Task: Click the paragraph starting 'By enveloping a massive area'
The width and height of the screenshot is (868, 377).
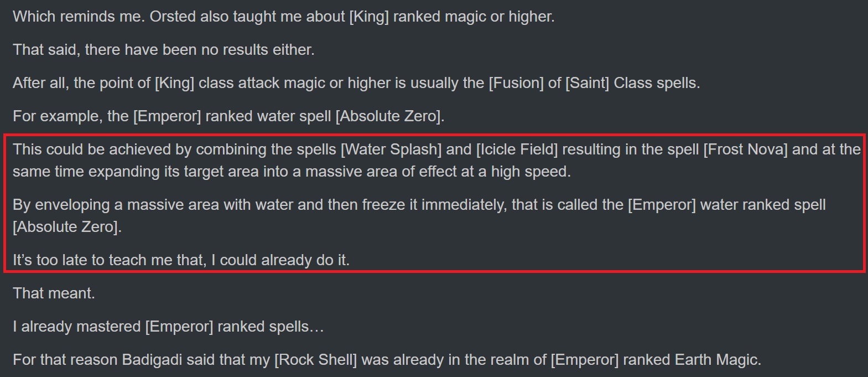Action: pos(419,216)
